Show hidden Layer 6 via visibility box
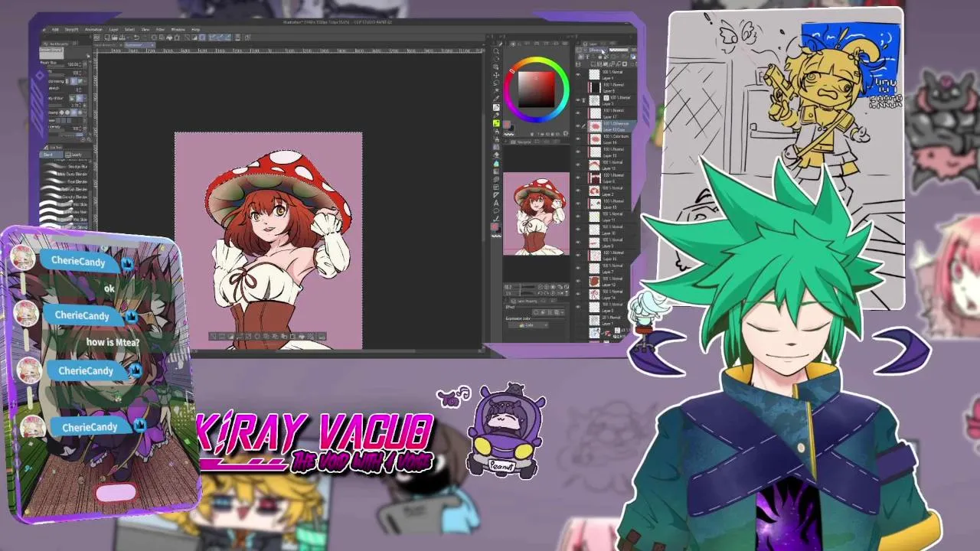The width and height of the screenshot is (980, 551). click(578, 87)
